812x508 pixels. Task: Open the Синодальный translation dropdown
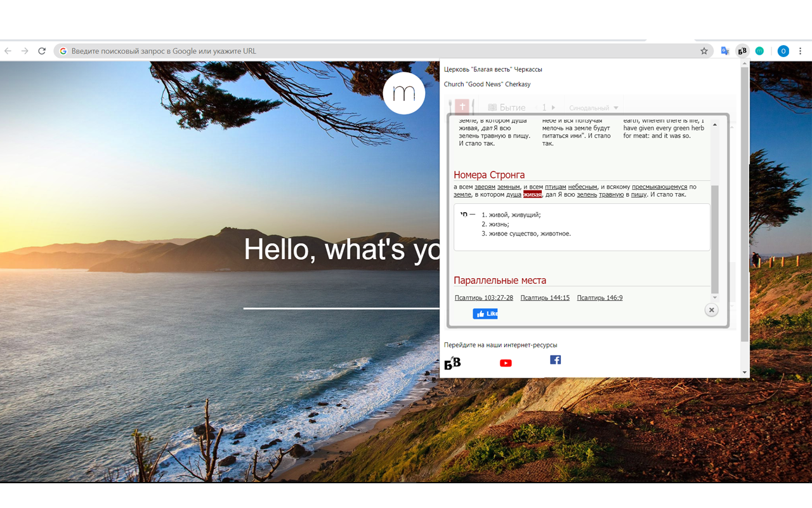[x=593, y=108]
